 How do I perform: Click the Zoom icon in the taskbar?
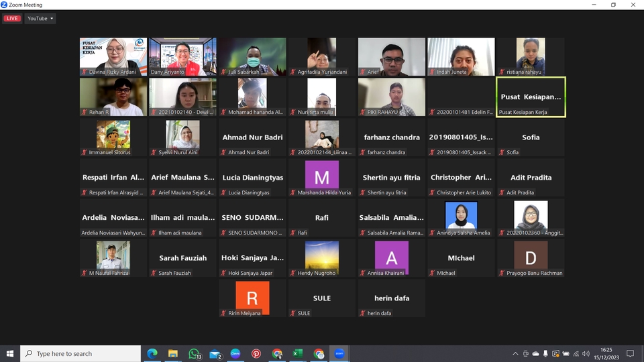[339, 353]
